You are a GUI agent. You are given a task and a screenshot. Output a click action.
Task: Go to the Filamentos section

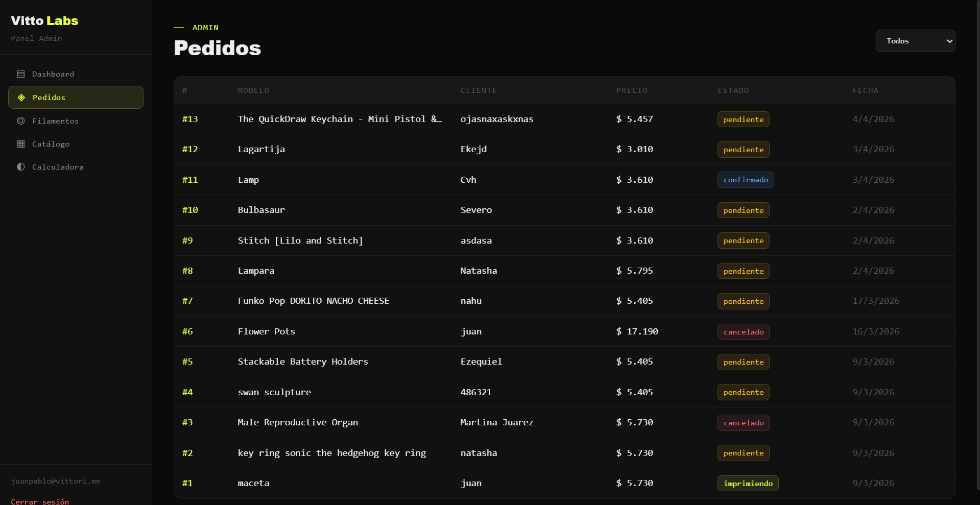[x=76, y=121]
